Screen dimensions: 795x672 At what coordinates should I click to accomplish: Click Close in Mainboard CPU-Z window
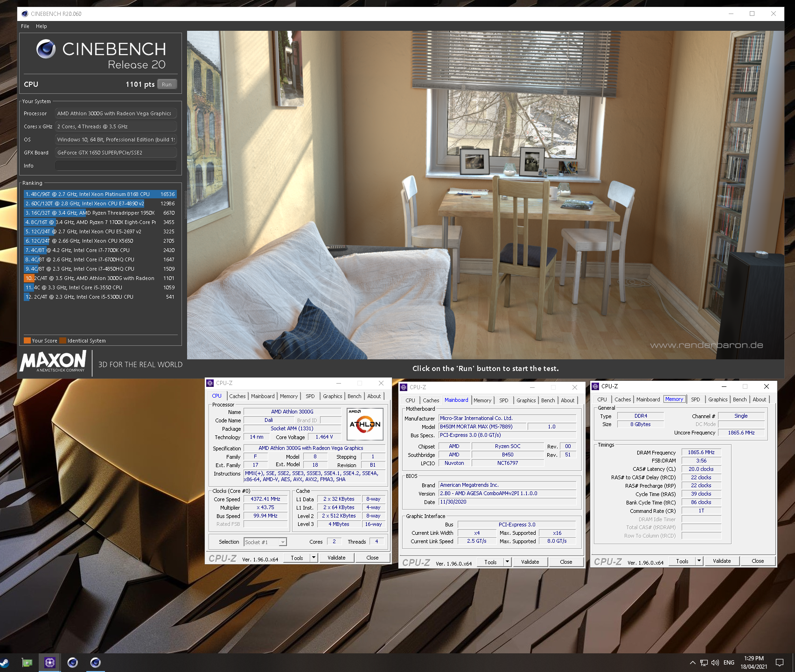coord(566,562)
